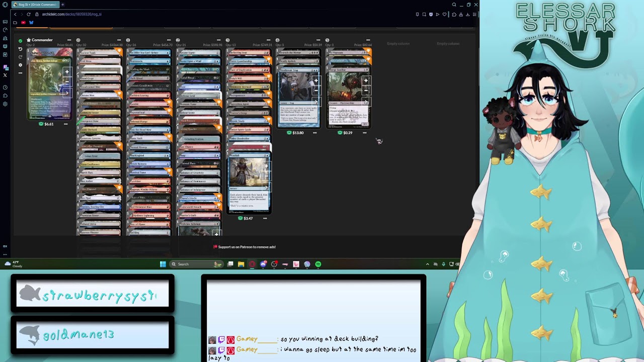Undo the last deck change
The height and width of the screenshot is (362, 644).
click(20, 49)
